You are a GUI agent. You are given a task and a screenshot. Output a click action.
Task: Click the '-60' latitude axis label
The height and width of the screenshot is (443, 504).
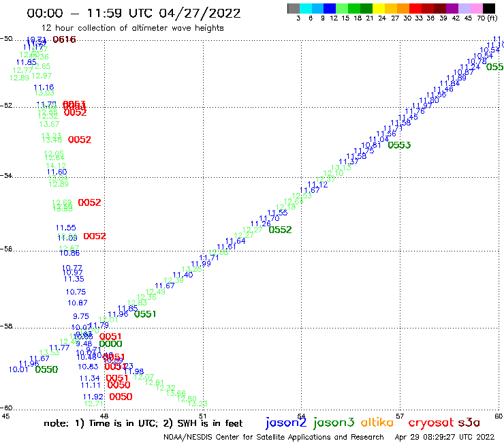click(5, 408)
